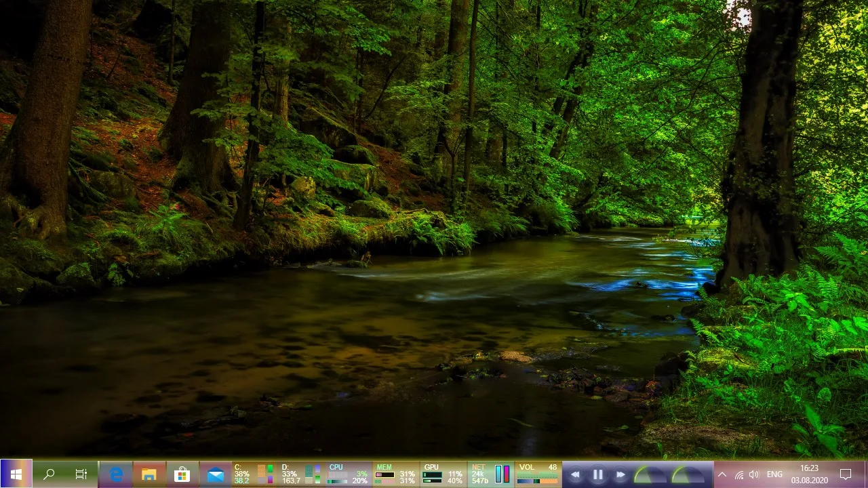Open the Mail app from the taskbar
The image size is (868, 488).
[216, 474]
